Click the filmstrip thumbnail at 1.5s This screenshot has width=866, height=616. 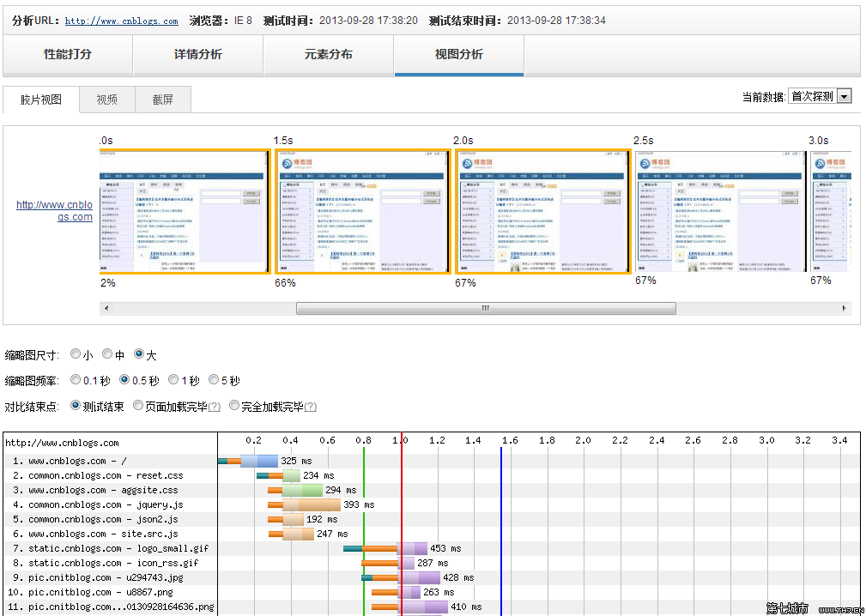tap(361, 211)
